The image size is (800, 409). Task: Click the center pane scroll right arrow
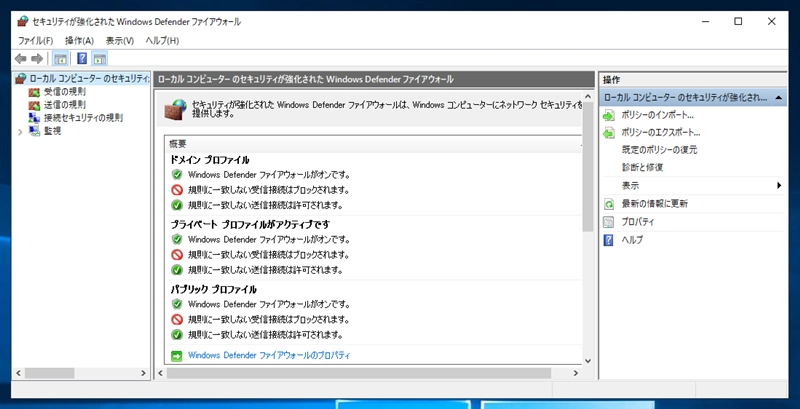576,373
